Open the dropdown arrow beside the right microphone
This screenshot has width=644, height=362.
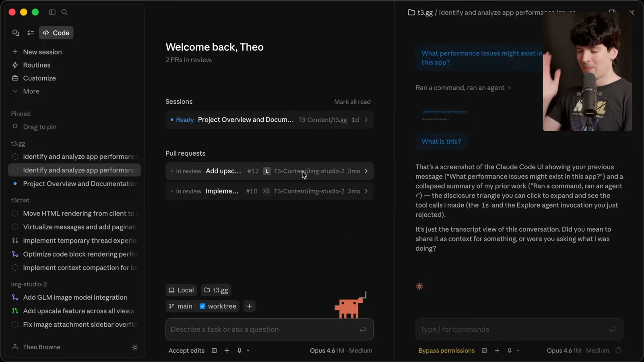(x=518, y=351)
